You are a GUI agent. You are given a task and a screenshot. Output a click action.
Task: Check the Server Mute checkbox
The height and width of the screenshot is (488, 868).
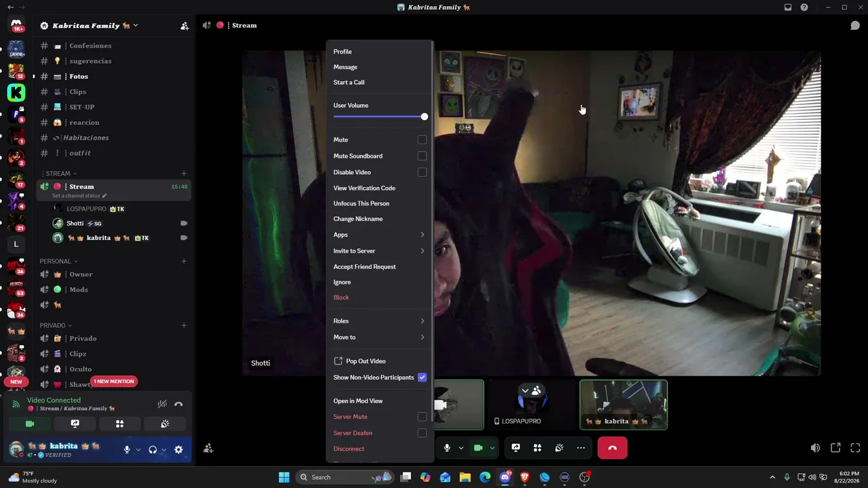click(422, 417)
